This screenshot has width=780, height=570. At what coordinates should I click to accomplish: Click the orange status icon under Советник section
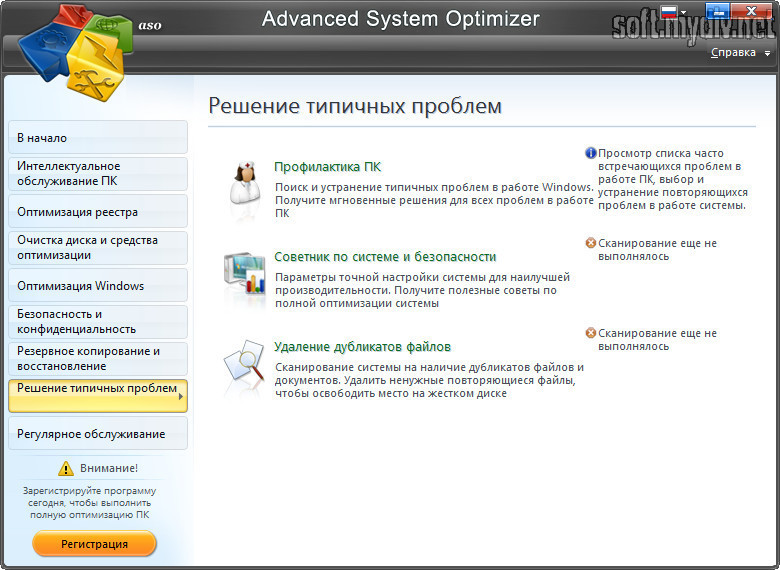click(x=590, y=243)
